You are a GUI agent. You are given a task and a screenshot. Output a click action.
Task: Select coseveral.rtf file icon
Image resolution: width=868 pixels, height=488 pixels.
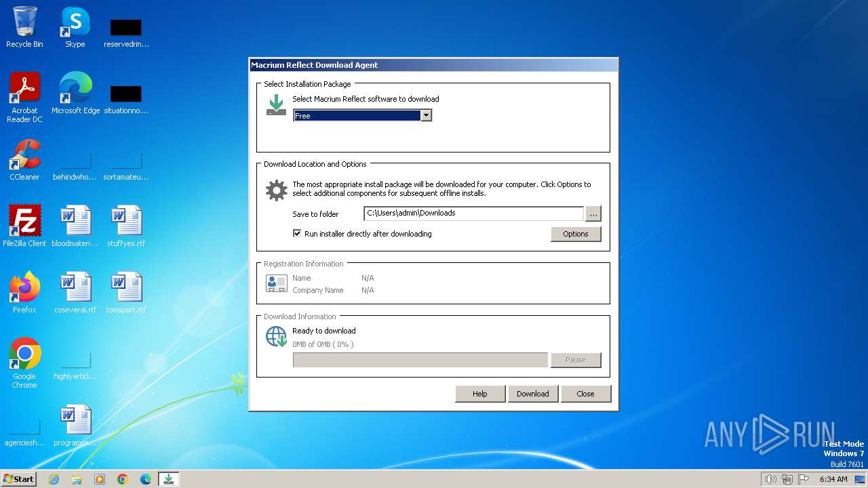(75, 293)
